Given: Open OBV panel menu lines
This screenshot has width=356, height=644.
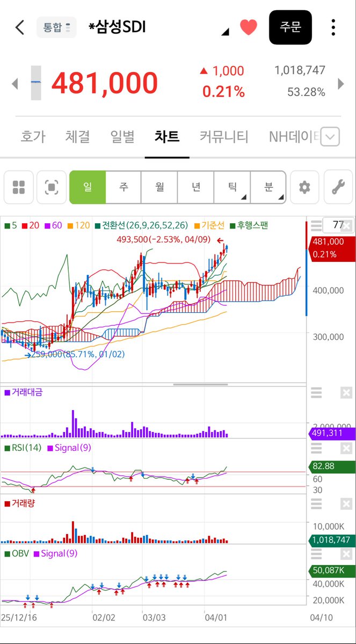Looking at the screenshot, I should pos(316,553).
